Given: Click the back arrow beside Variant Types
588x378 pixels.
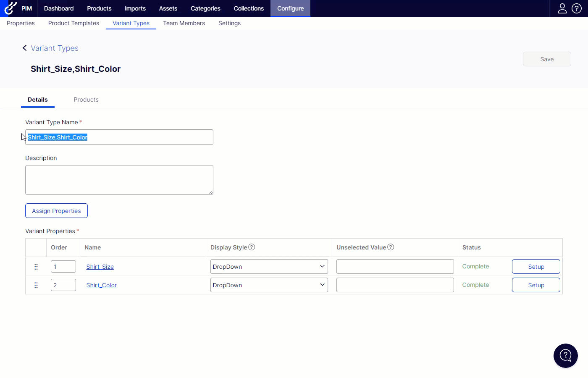Looking at the screenshot, I should [24, 48].
